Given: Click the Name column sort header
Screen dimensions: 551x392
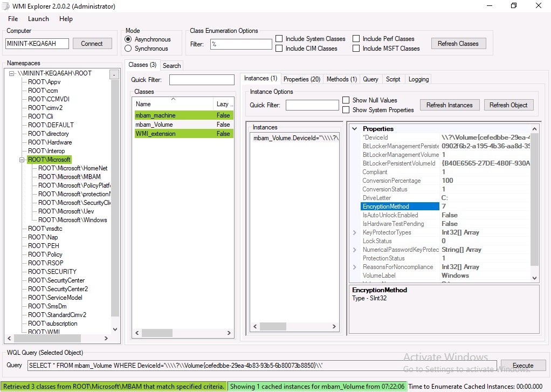Looking at the screenshot, I should [174, 104].
